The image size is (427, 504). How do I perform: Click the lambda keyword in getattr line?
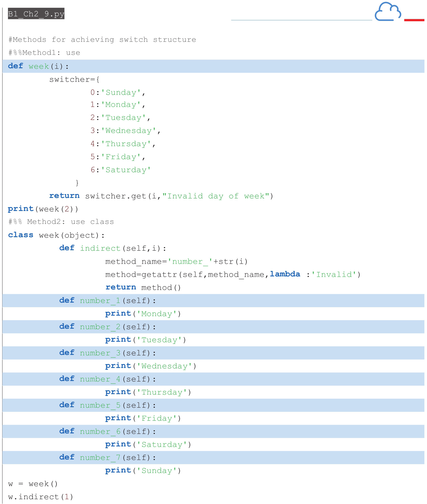[x=285, y=274]
